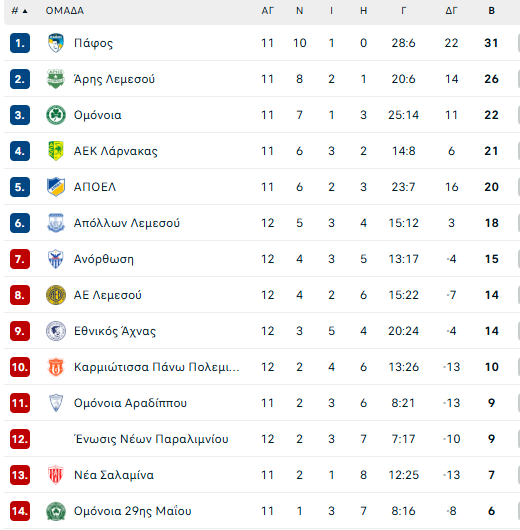This screenshot has height=530, width=520.
Task: Open the ΑΕ Λεμεσού yellow round logo
Action: (x=56, y=295)
